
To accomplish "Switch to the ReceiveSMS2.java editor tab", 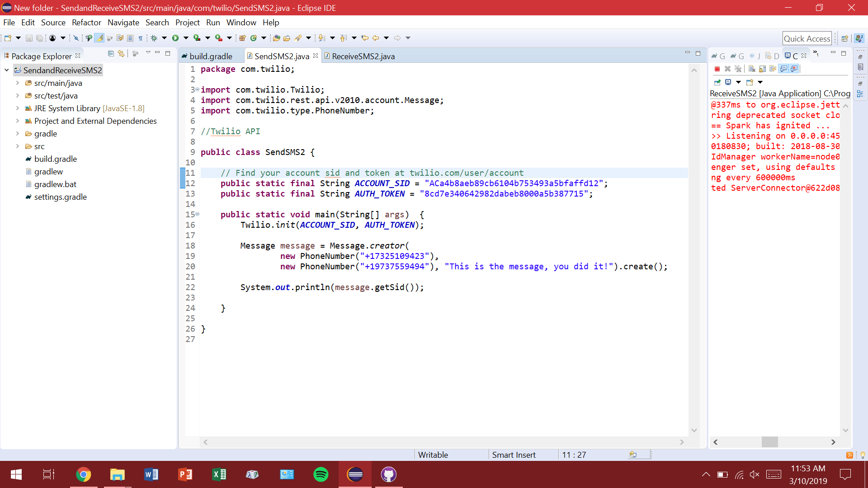I will (363, 56).
